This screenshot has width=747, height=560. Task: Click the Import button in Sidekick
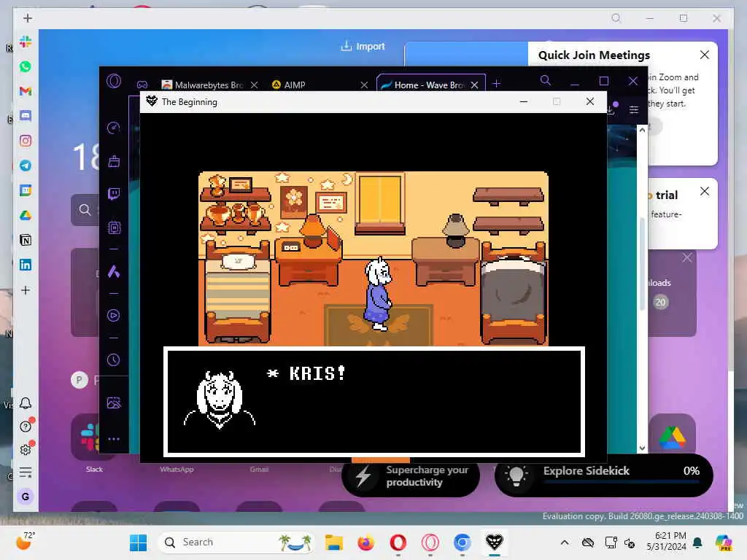[x=363, y=46]
